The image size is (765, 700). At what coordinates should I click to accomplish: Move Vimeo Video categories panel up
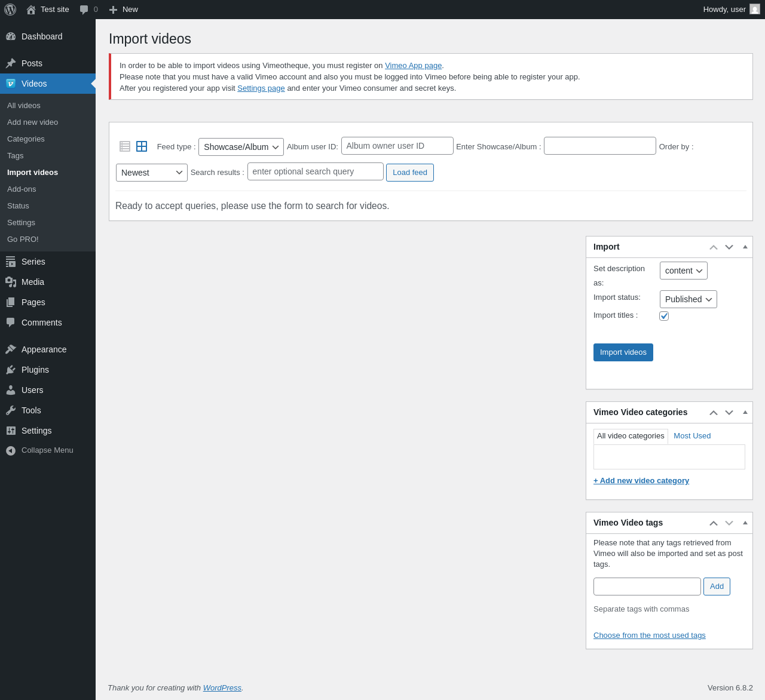(714, 413)
